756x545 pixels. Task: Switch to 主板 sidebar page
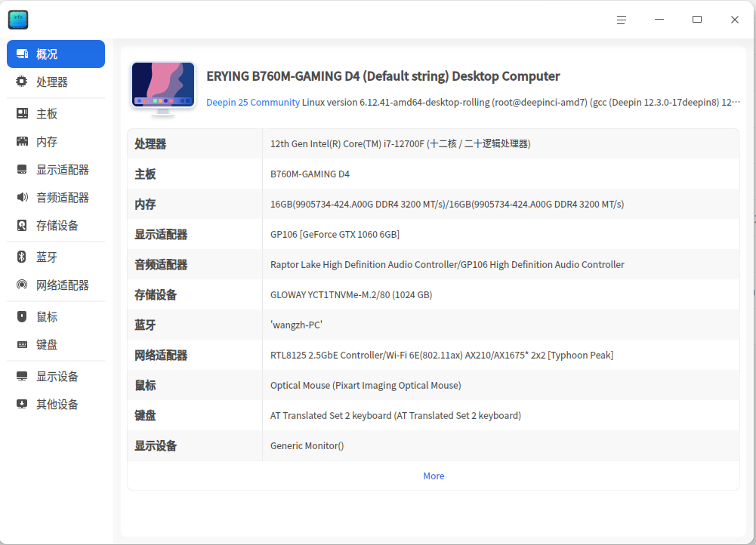pyautogui.click(x=47, y=114)
